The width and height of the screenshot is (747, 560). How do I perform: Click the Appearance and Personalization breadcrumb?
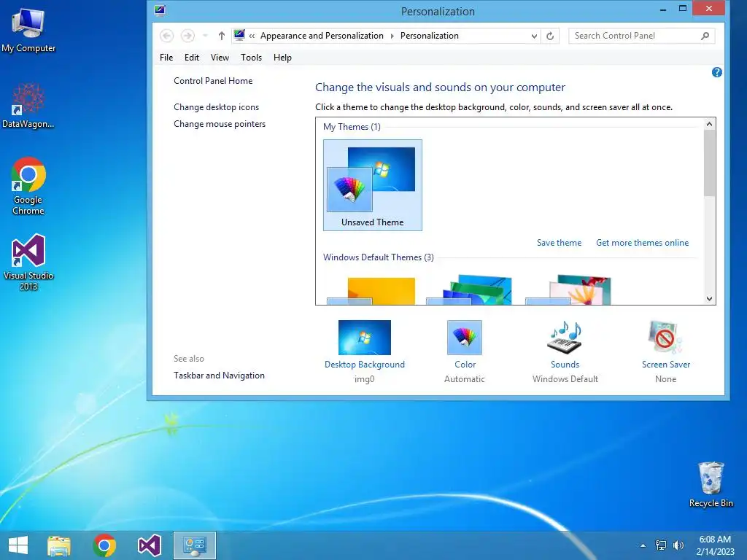coord(322,36)
